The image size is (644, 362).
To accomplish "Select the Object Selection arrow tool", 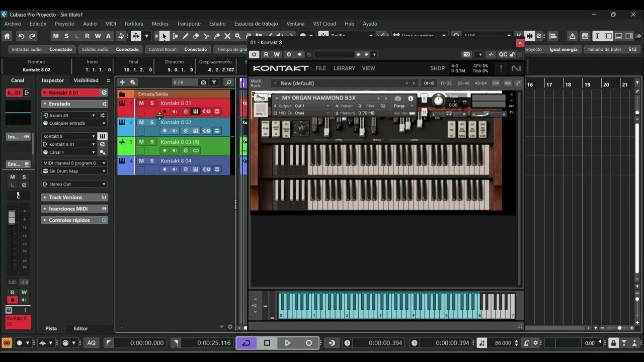I will tap(164, 36).
